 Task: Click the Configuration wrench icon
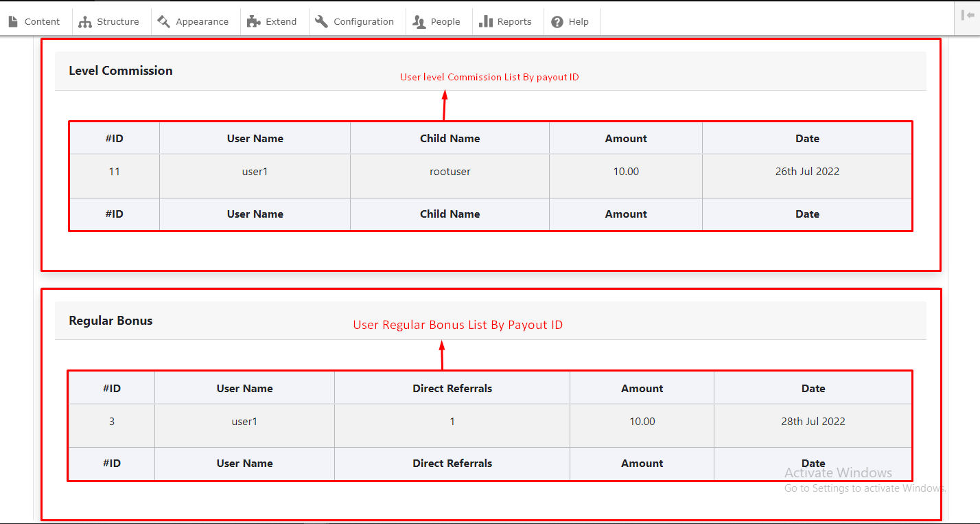pyautogui.click(x=321, y=22)
